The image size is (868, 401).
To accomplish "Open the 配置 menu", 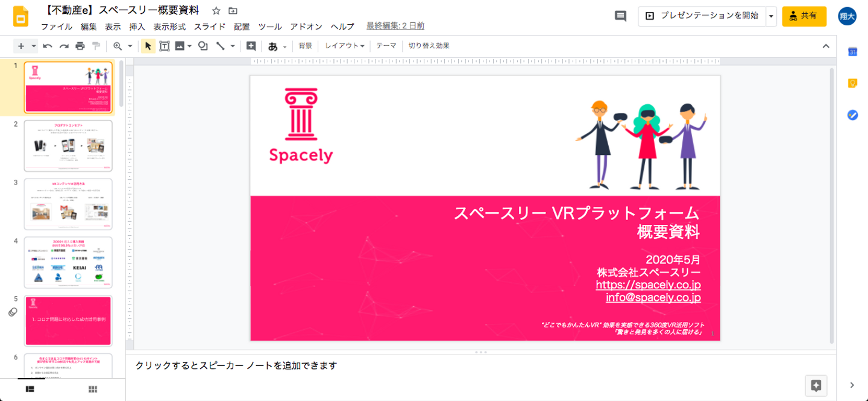I will [242, 27].
